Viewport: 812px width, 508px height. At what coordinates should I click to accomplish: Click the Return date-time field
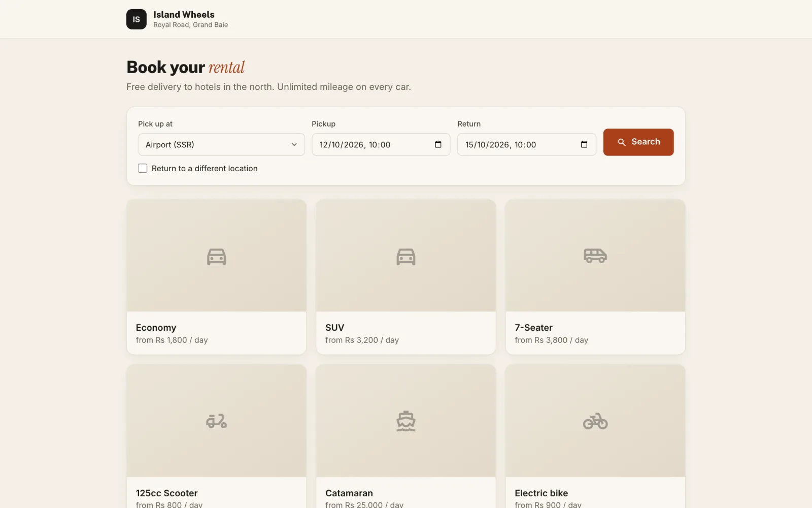pyautogui.click(x=527, y=144)
